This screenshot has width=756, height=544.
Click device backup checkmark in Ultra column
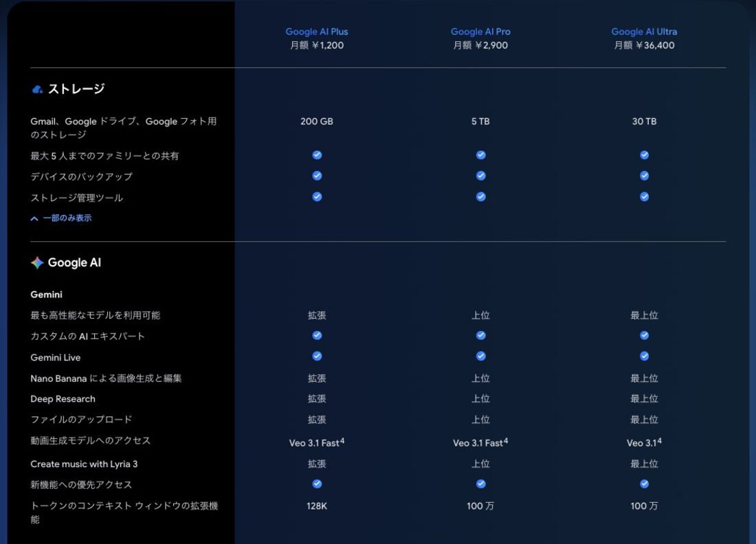click(644, 175)
